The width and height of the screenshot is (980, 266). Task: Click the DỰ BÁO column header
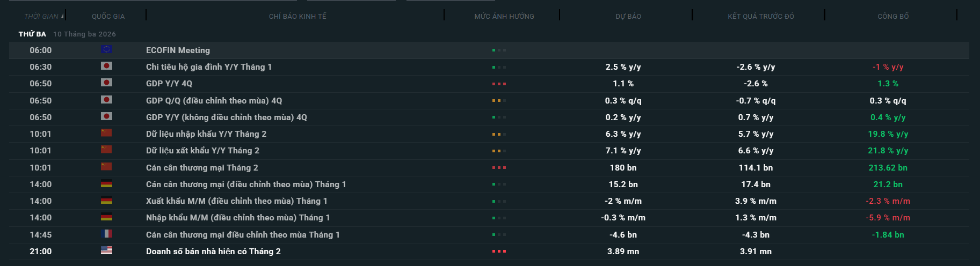628,17
